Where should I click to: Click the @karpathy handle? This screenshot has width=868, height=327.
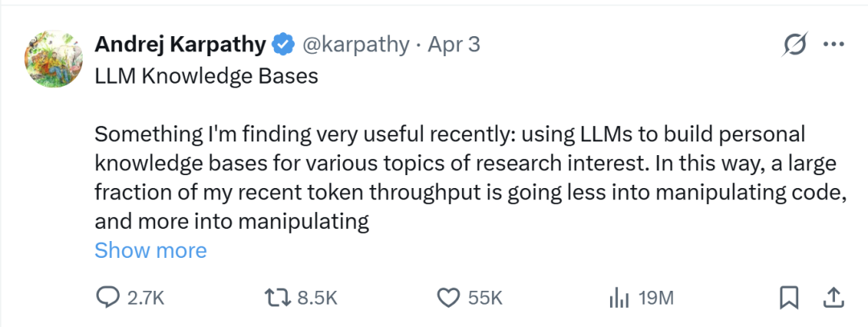354,45
